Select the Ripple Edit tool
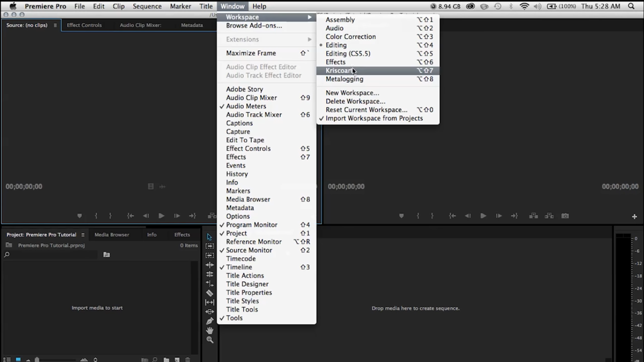Viewport: 644px width, 362px height. (x=210, y=265)
